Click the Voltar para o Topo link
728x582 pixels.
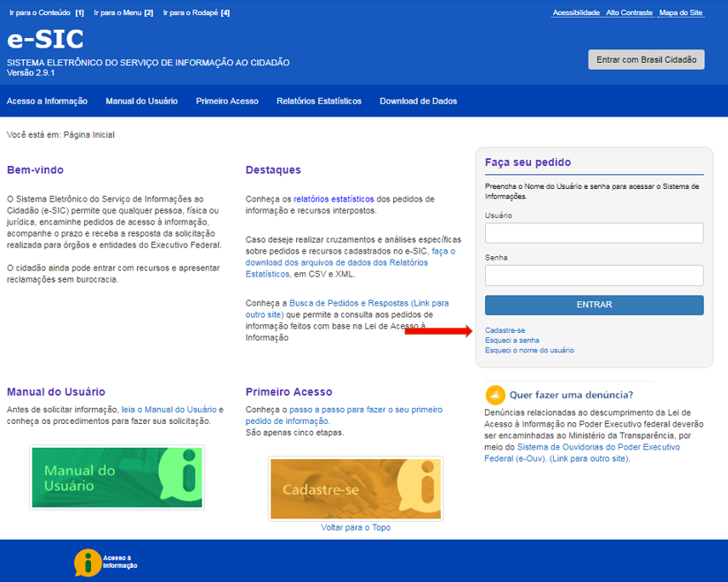(x=355, y=527)
